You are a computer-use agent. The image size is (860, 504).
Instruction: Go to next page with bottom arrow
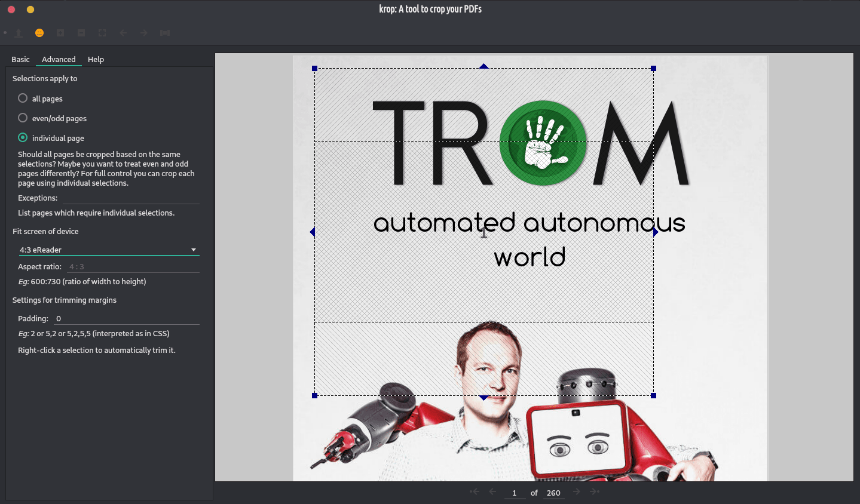(x=577, y=491)
